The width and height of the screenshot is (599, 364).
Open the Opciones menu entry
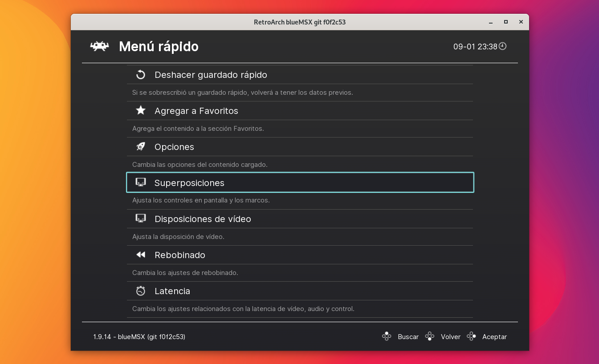click(300, 147)
